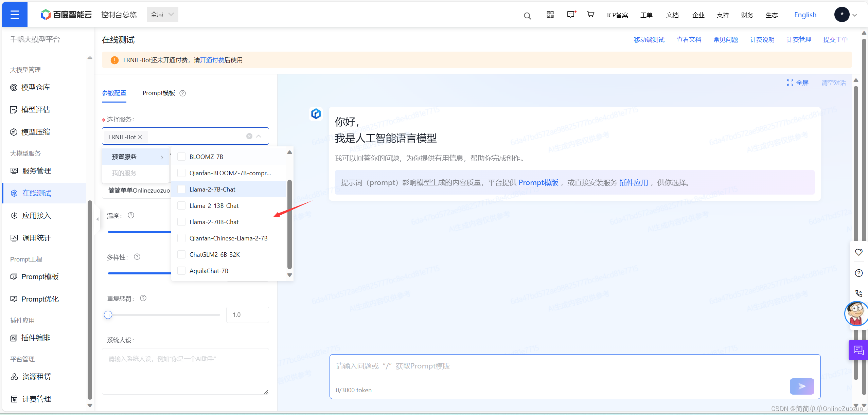
Task: Open the search magnifier in header
Action: [527, 16]
